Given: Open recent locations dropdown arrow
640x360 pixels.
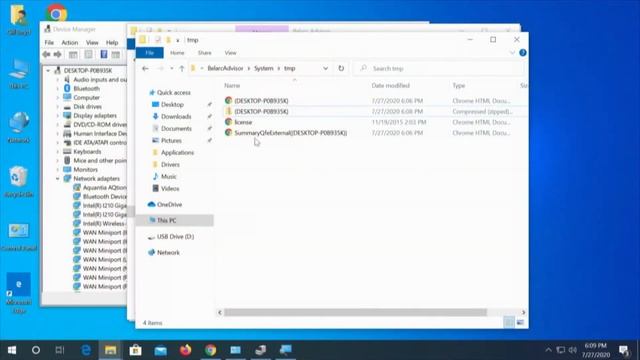Looking at the screenshot, I should pos(172,68).
